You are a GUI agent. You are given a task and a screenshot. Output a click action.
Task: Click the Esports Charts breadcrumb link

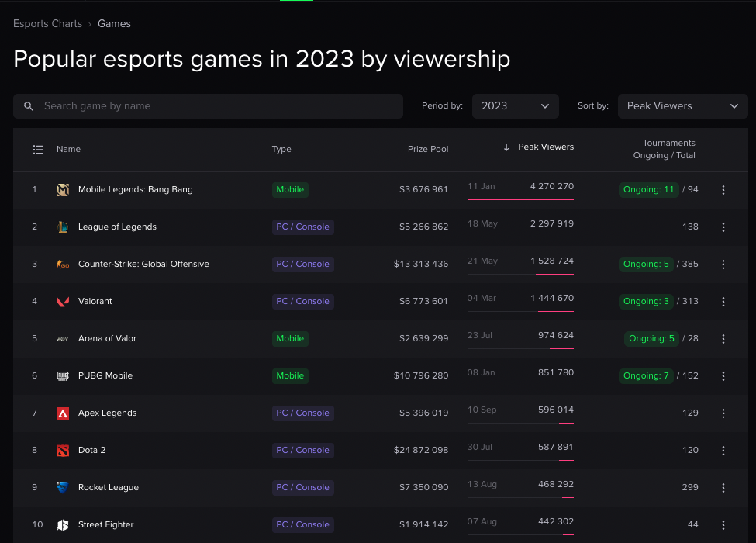pyautogui.click(x=47, y=24)
